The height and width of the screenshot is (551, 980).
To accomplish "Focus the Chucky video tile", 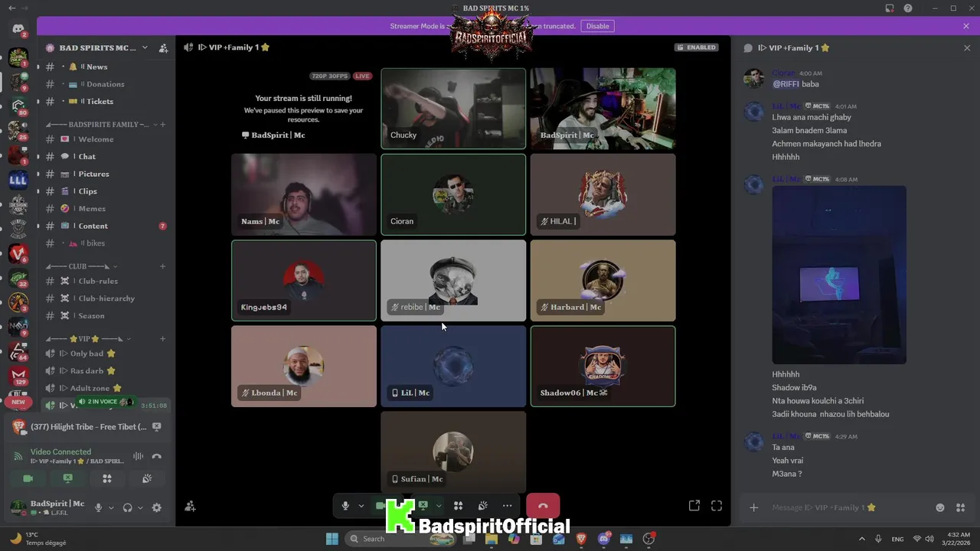I will coord(453,109).
